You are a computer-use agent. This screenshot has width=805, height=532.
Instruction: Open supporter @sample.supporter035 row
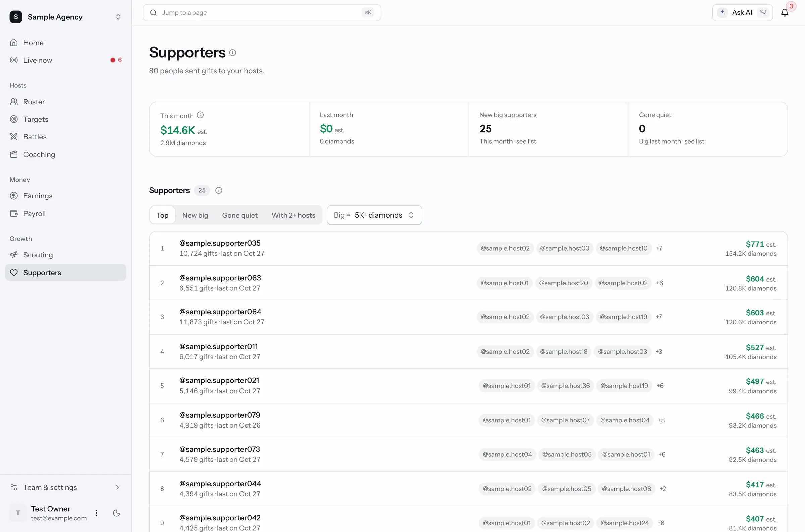[x=468, y=248]
